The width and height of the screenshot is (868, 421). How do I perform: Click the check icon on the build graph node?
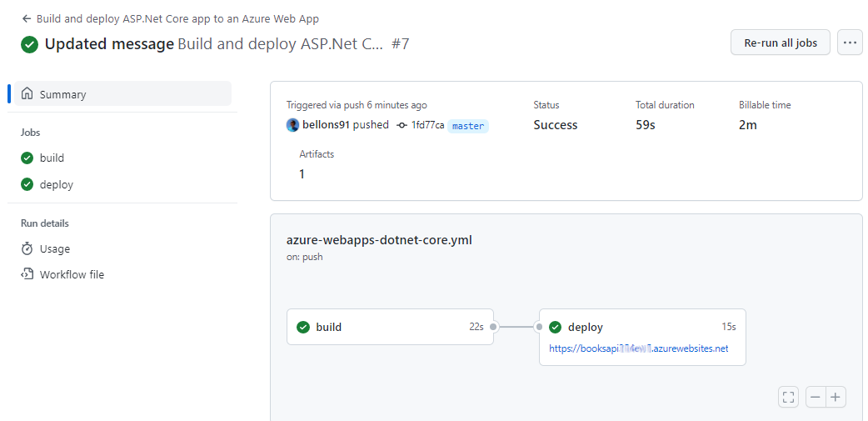pyautogui.click(x=303, y=327)
